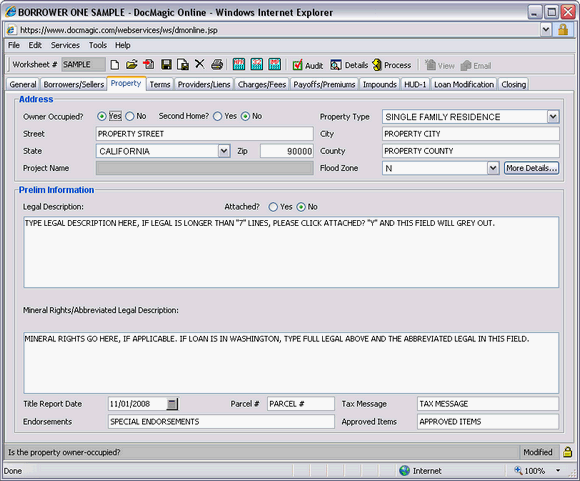Click the New worksheet icon
580x481 pixels.
(x=115, y=65)
